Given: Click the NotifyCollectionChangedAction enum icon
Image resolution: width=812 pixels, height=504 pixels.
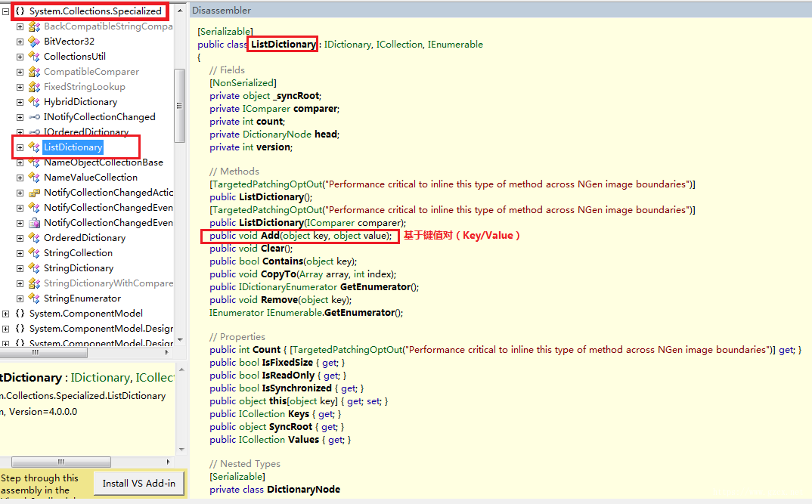Looking at the screenshot, I should [34, 193].
